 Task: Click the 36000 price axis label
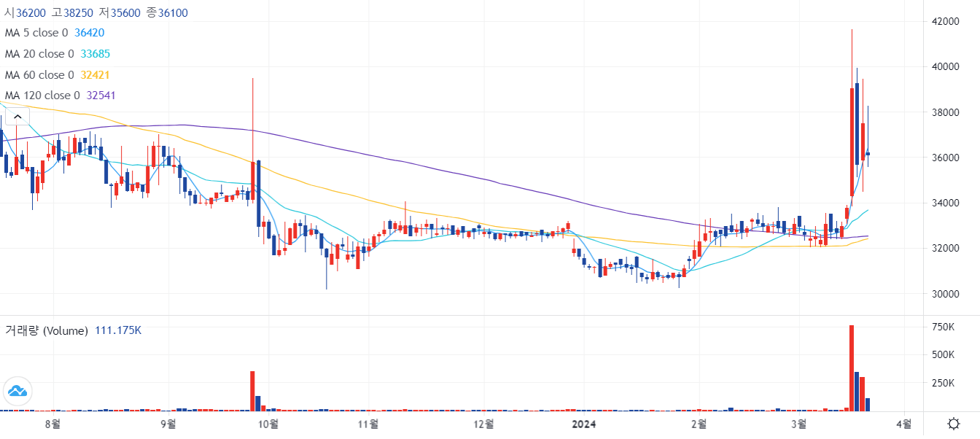[x=946, y=158]
